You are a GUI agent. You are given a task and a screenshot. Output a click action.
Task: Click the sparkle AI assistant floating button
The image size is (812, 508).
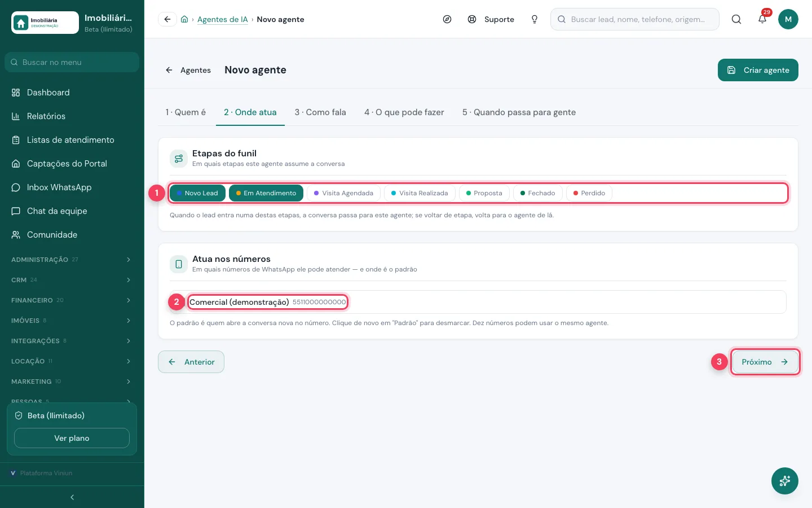coord(785,481)
